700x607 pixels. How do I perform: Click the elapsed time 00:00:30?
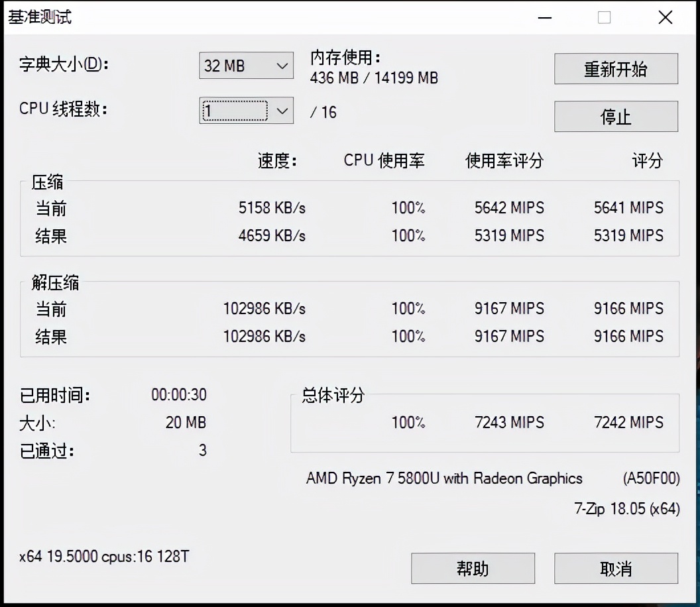point(178,394)
